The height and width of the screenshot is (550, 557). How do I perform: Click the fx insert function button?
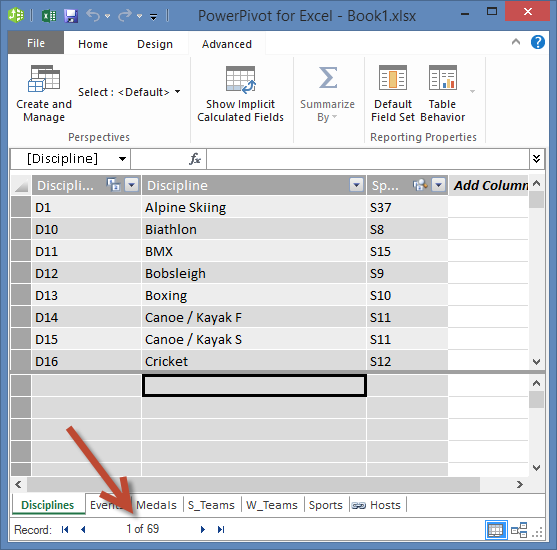point(195,159)
